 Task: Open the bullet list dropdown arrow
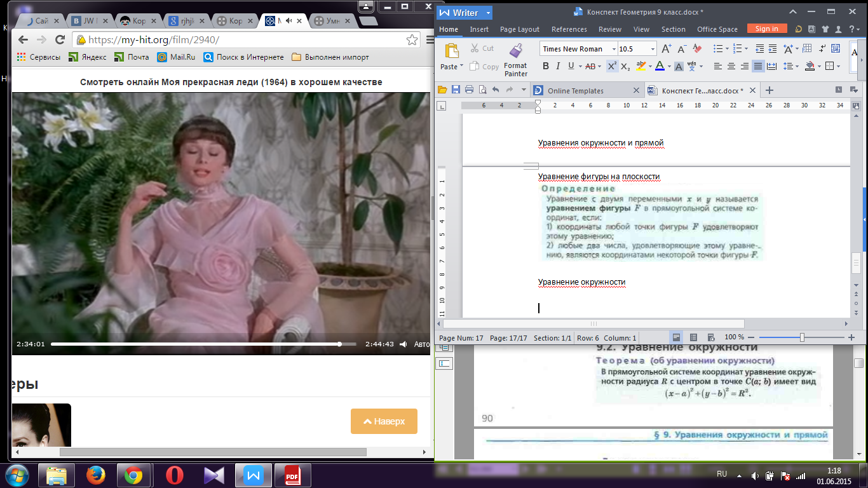tap(727, 49)
